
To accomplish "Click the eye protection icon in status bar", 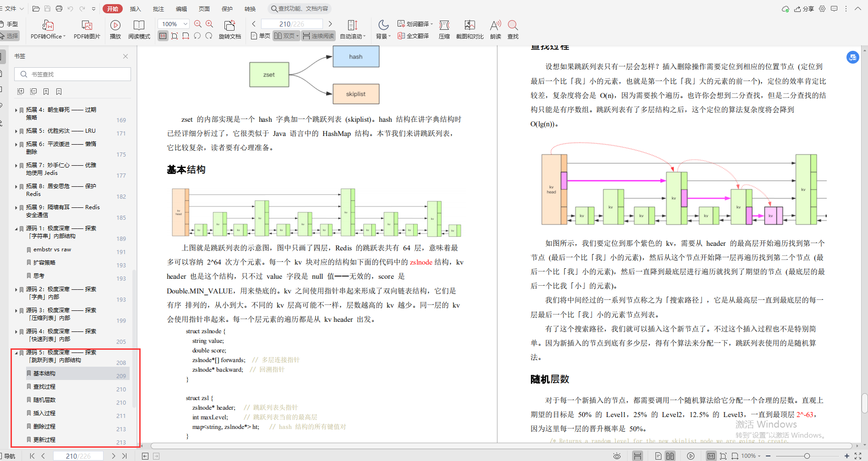I will click(617, 456).
